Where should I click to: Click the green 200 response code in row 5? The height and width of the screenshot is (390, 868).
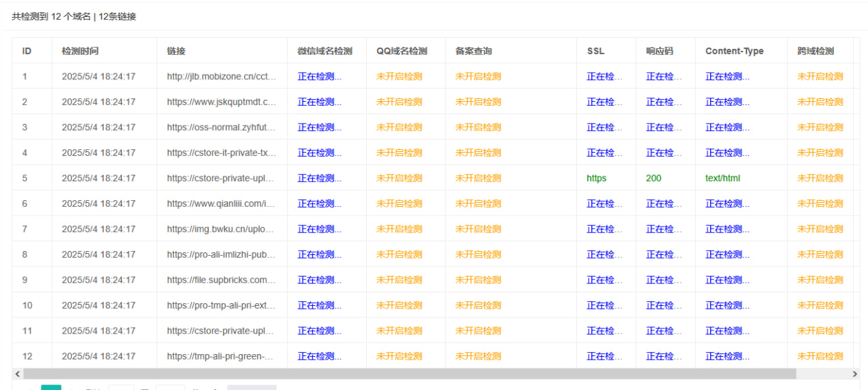[x=653, y=178]
